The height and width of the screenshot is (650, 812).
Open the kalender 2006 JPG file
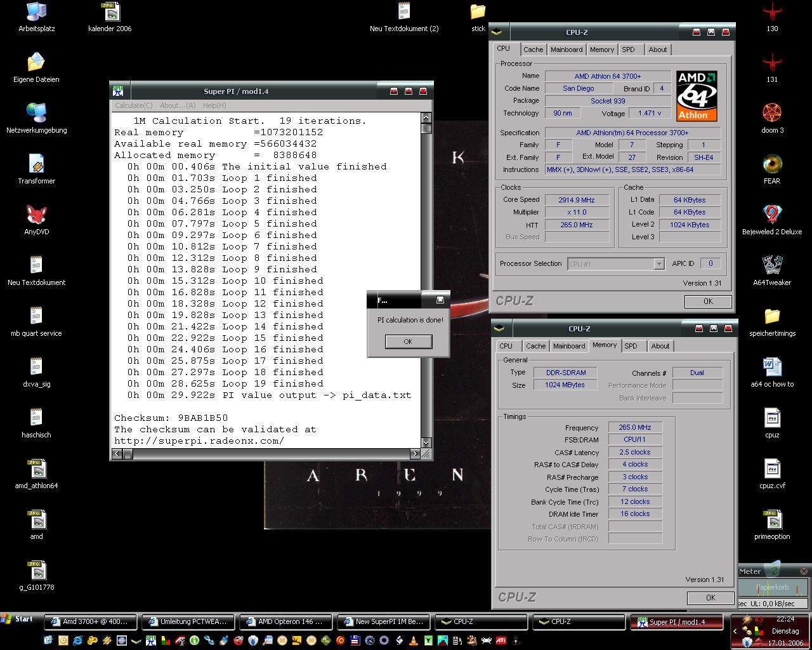click(110, 17)
